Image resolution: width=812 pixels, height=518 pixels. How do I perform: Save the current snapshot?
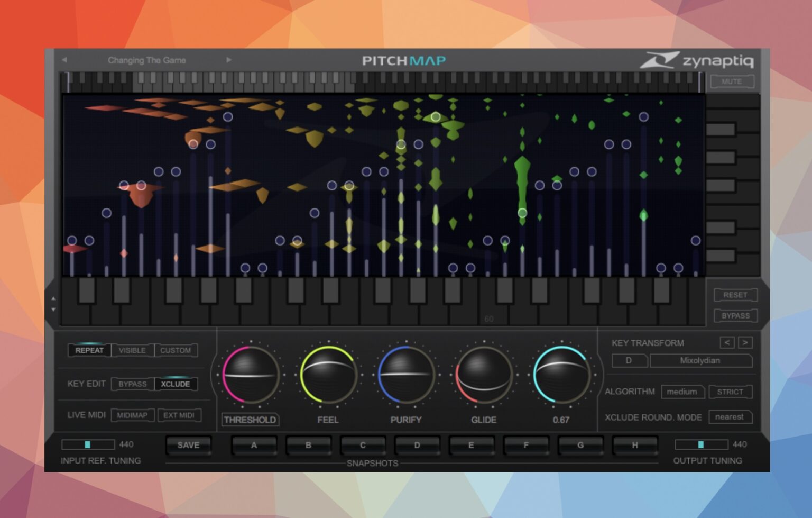point(188,445)
